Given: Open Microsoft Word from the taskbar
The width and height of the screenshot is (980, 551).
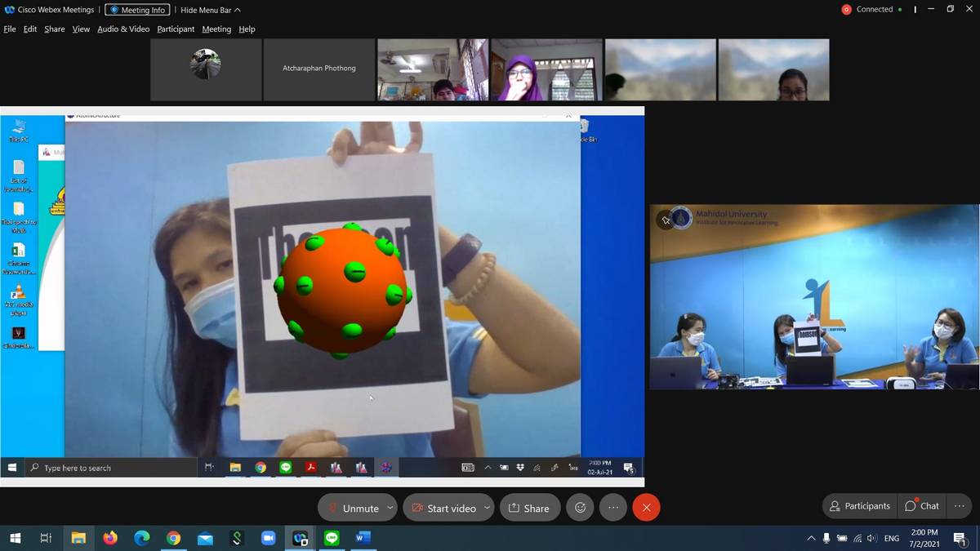Looking at the screenshot, I should point(363,538).
